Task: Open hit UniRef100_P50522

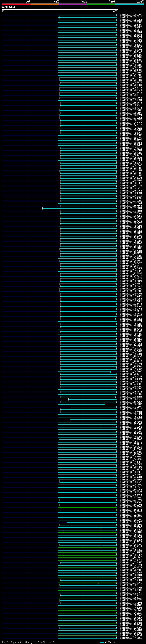Action: point(131,517)
